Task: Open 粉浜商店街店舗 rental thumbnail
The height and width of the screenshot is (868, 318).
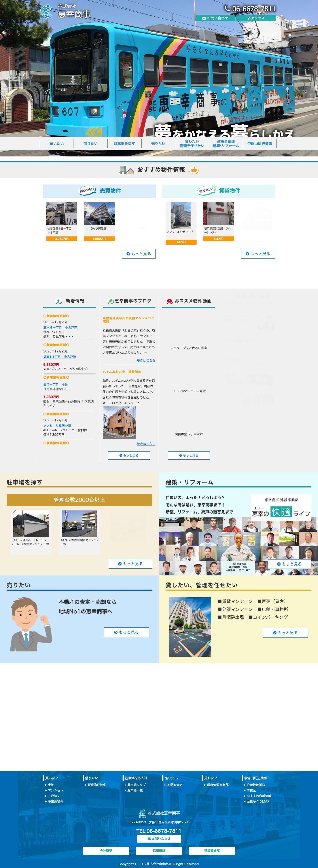Action: pos(219,214)
